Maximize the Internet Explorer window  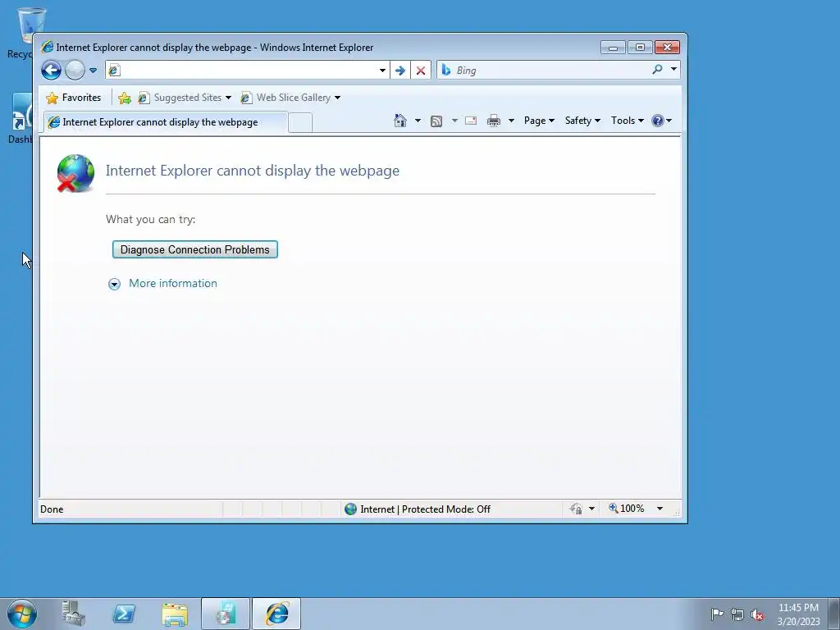coord(640,48)
